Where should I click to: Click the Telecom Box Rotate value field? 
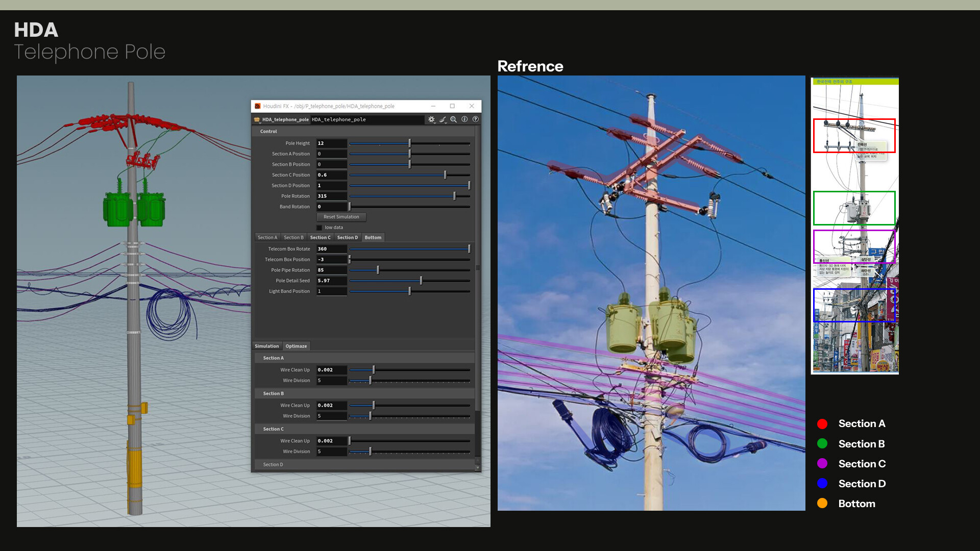(332, 249)
